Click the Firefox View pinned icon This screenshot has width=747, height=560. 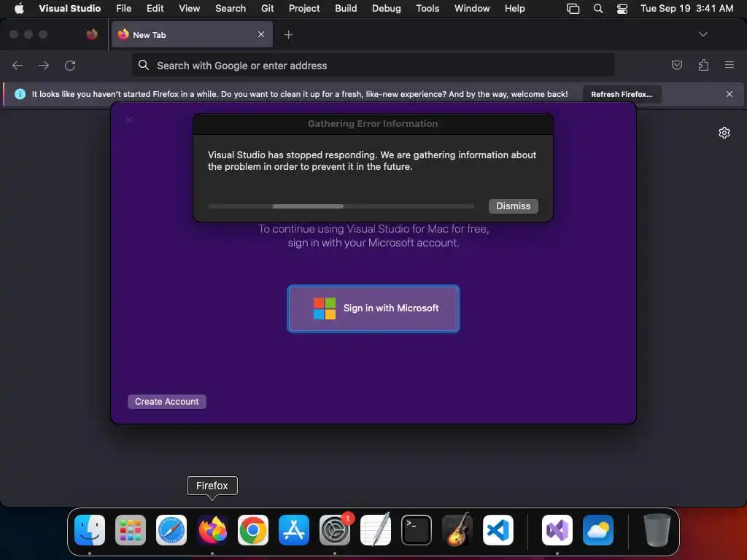click(92, 34)
